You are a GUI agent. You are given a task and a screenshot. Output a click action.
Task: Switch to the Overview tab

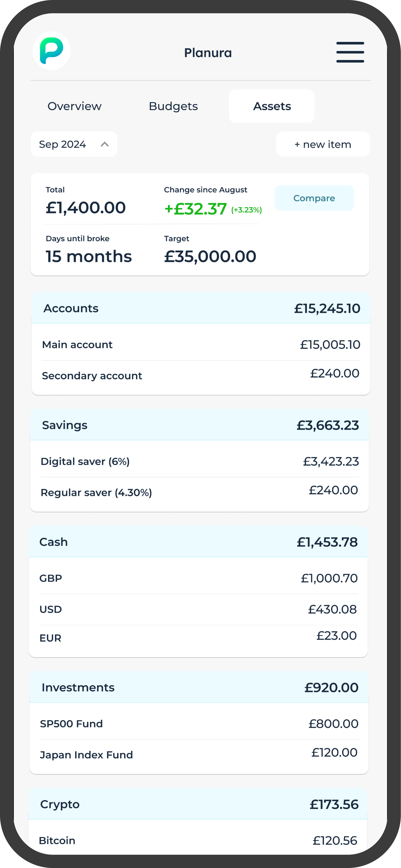click(75, 106)
